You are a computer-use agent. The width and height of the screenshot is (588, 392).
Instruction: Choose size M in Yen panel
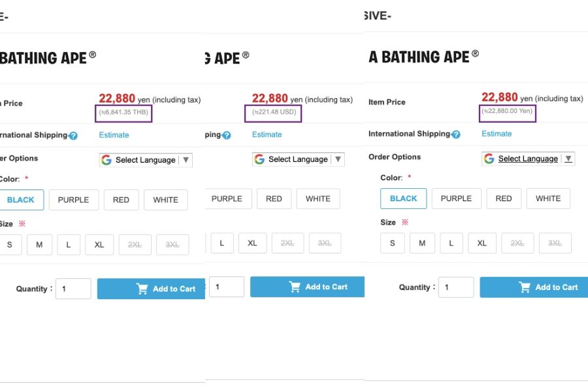coord(422,243)
